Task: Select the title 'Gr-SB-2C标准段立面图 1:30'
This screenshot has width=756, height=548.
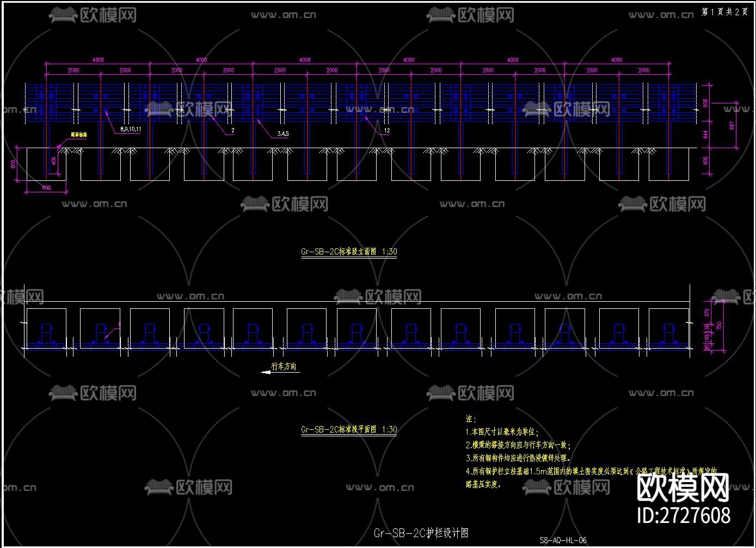Action: coord(349,252)
